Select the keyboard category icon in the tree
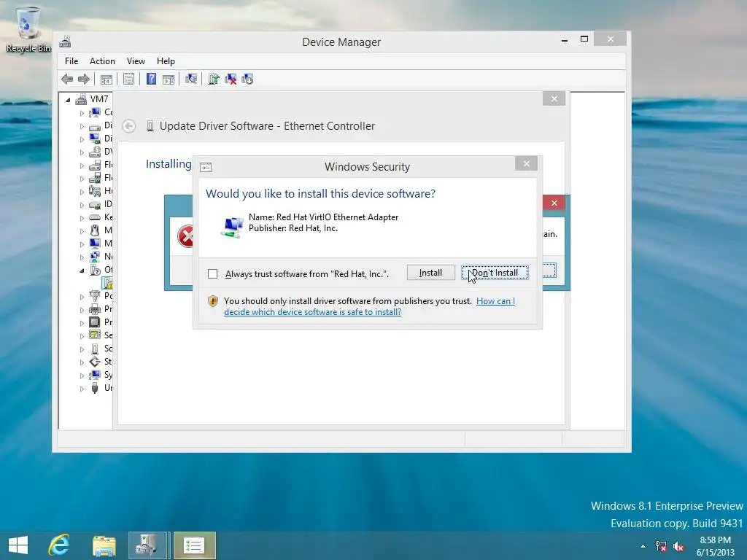This screenshot has height=560, width=747. (x=95, y=217)
